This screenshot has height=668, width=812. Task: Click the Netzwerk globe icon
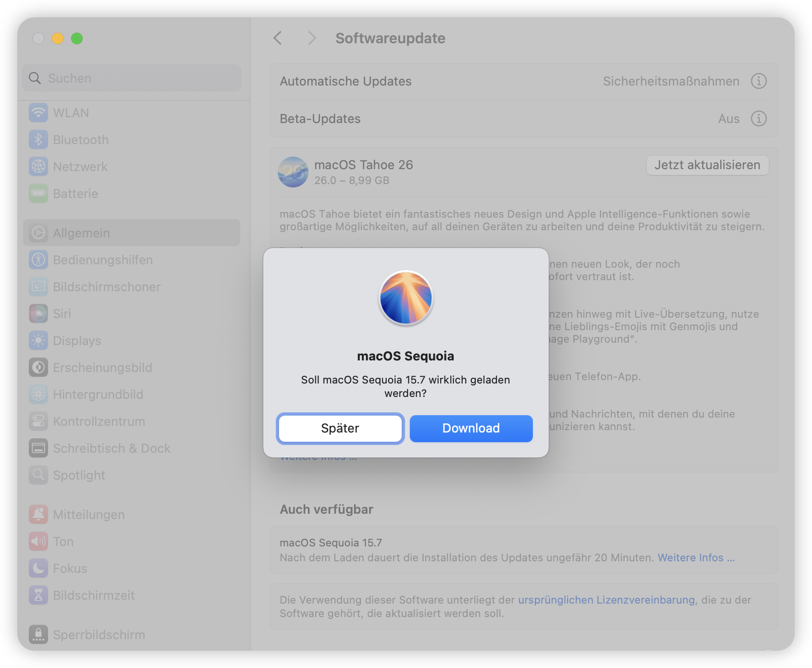click(x=38, y=167)
